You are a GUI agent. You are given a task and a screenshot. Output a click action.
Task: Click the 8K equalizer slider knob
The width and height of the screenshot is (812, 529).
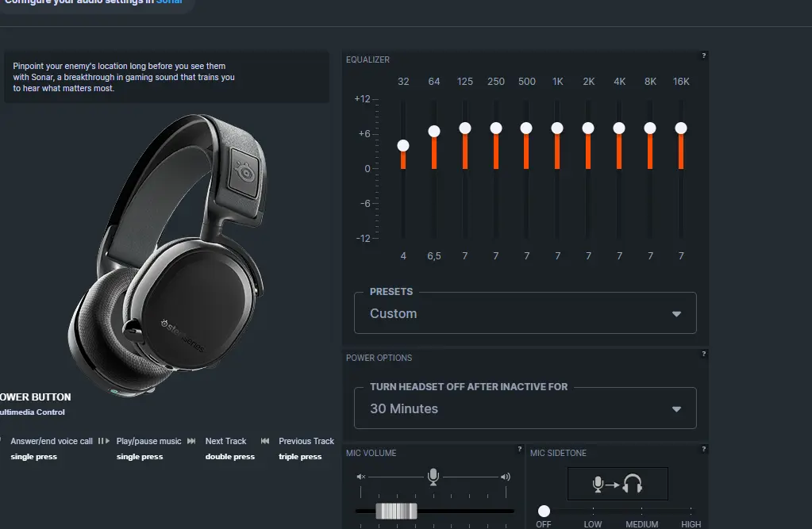tap(650, 128)
